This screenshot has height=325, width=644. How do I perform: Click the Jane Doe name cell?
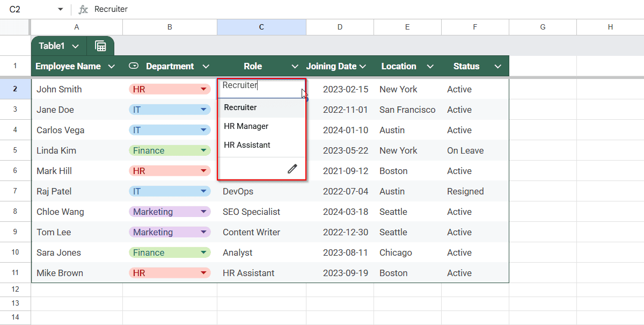[x=77, y=110]
